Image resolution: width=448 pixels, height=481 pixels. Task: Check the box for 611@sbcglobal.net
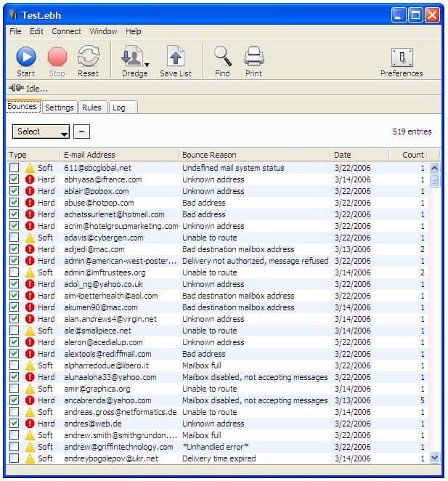[x=15, y=168]
